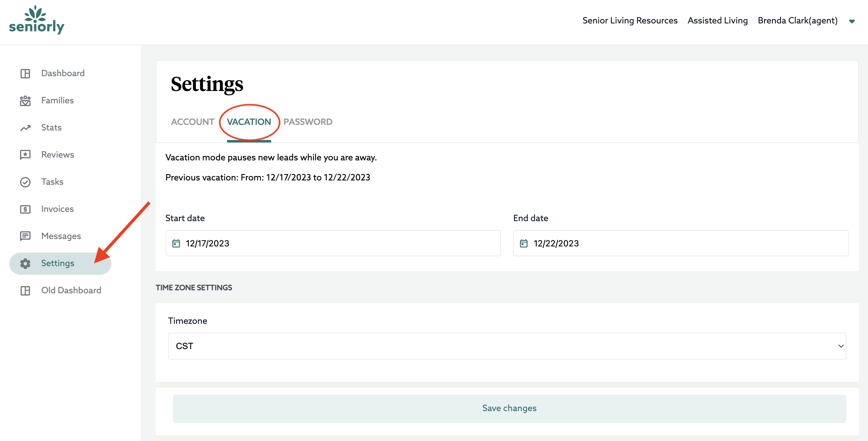
Task: Click the Messages chat icon
Action: [x=25, y=236]
